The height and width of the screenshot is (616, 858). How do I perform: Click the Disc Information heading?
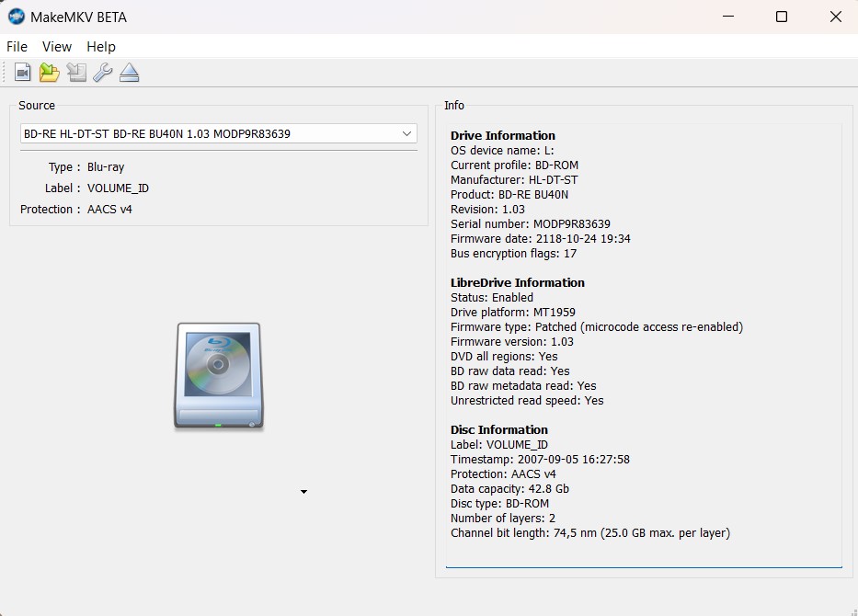(499, 430)
